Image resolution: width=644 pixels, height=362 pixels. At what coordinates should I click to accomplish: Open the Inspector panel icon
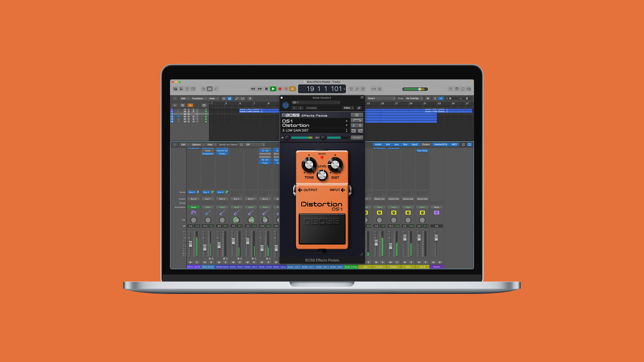click(181, 89)
